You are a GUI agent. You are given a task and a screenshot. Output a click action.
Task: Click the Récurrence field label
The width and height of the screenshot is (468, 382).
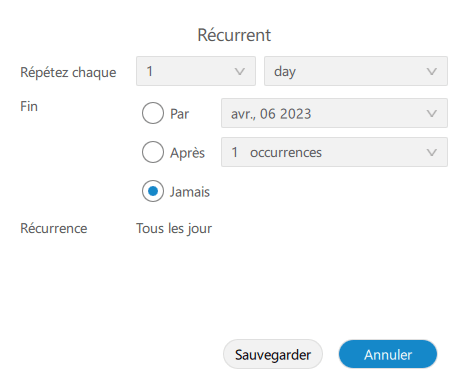point(54,228)
